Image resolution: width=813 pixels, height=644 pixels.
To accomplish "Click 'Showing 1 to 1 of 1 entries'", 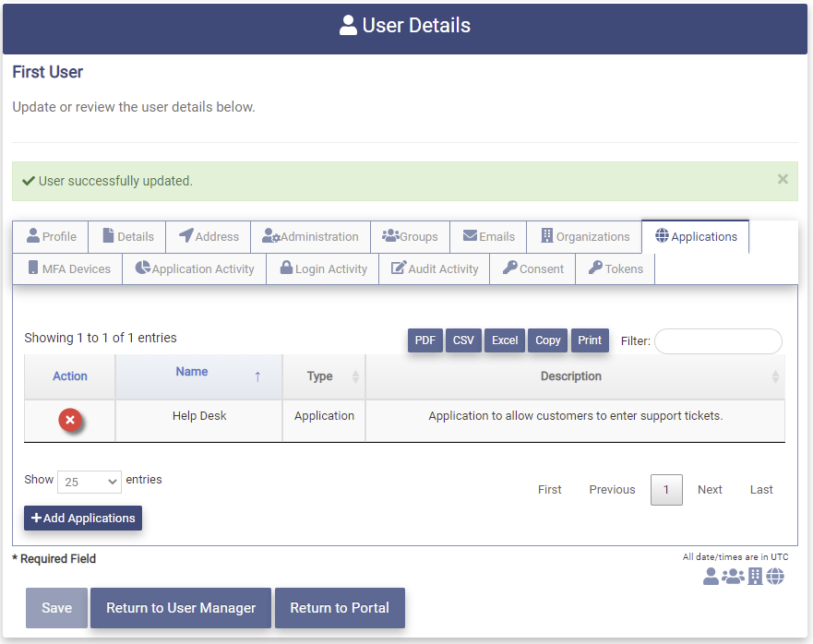I will point(101,338).
